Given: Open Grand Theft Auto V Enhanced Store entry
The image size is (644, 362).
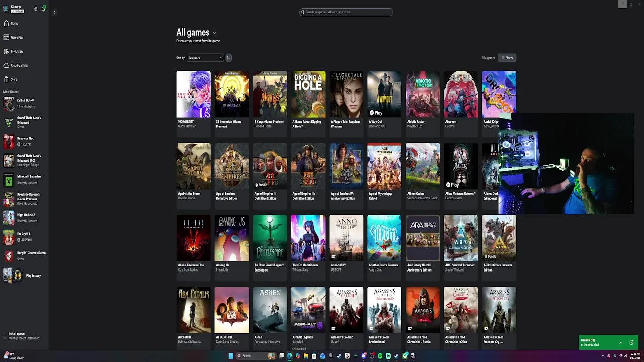Looking at the screenshot, I should tap(24, 122).
